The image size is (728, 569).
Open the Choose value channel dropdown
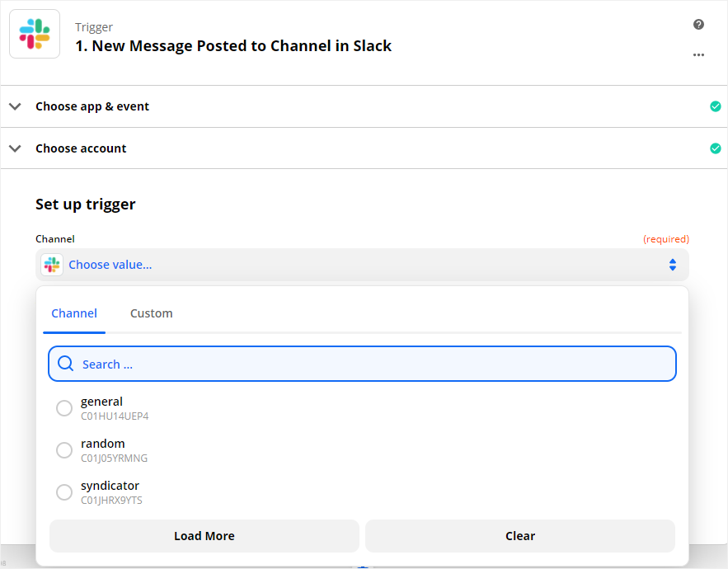pos(362,265)
